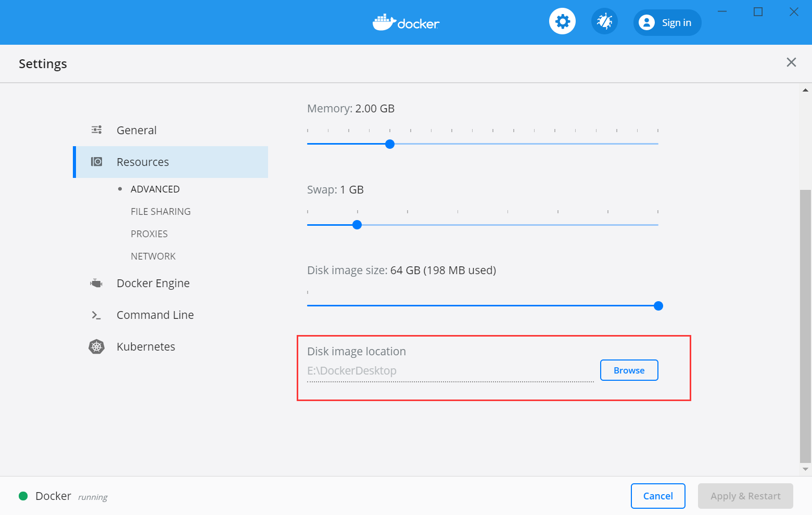Click the Swap slider handle
Screen dimensions: 812x515
tap(357, 225)
